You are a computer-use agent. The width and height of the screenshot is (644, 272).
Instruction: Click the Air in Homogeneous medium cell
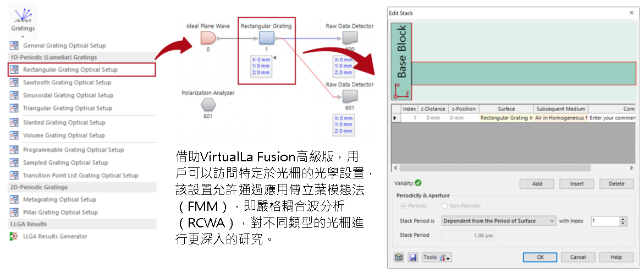[560, 118]
